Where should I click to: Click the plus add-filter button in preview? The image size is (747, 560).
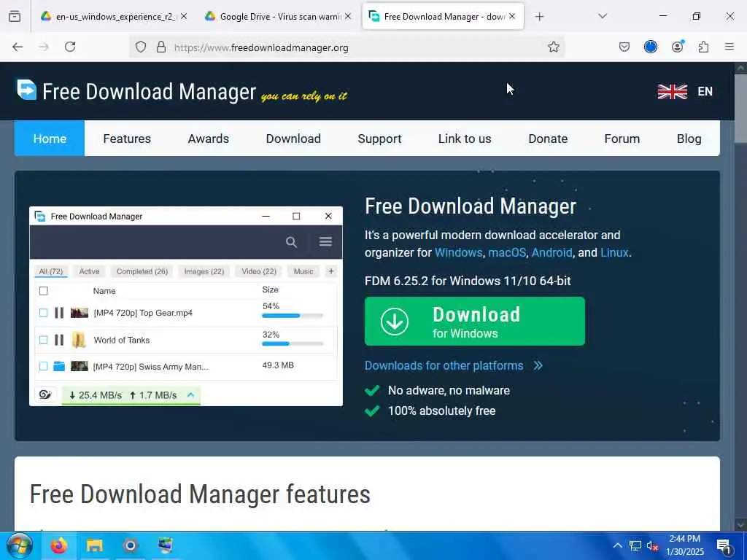(331, 271)
